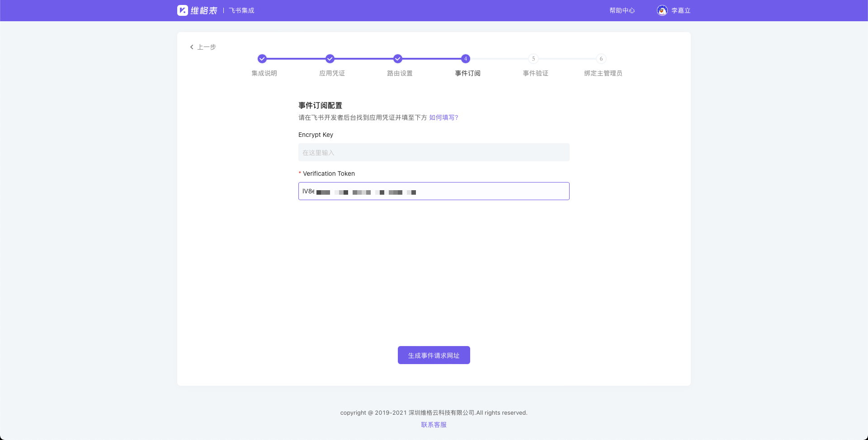The width and height of the screenshot is (868, 440).
Task: Open the 李嘉立 user name menu
Action: 681,10
